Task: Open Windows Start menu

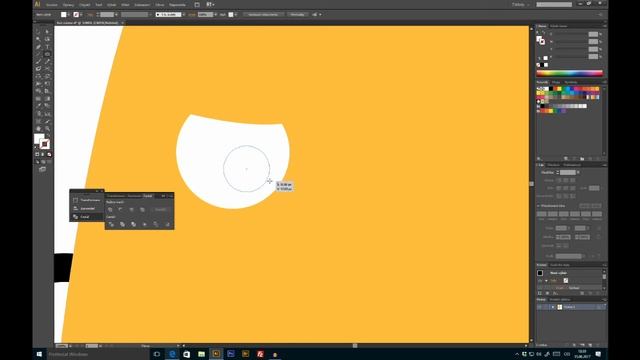Action: coord(39,354)
